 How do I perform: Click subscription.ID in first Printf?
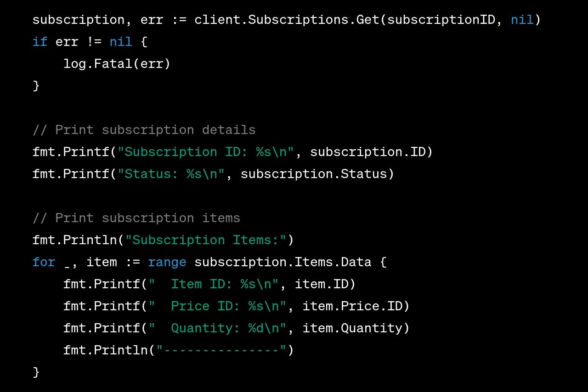[367, 152]
